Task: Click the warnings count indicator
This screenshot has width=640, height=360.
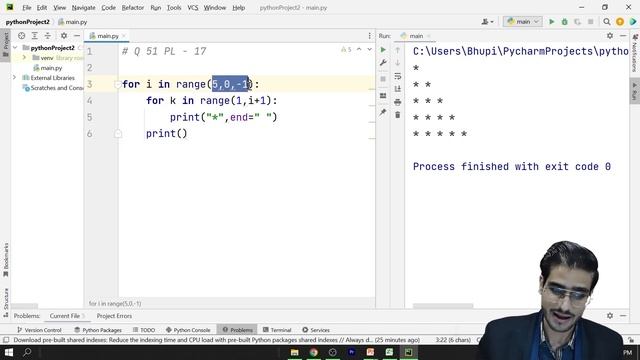Action: point(346,49)
